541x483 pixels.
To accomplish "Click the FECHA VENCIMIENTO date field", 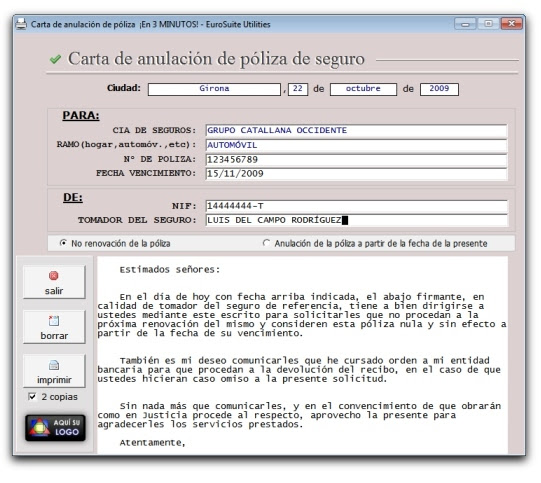I will 356,174.
